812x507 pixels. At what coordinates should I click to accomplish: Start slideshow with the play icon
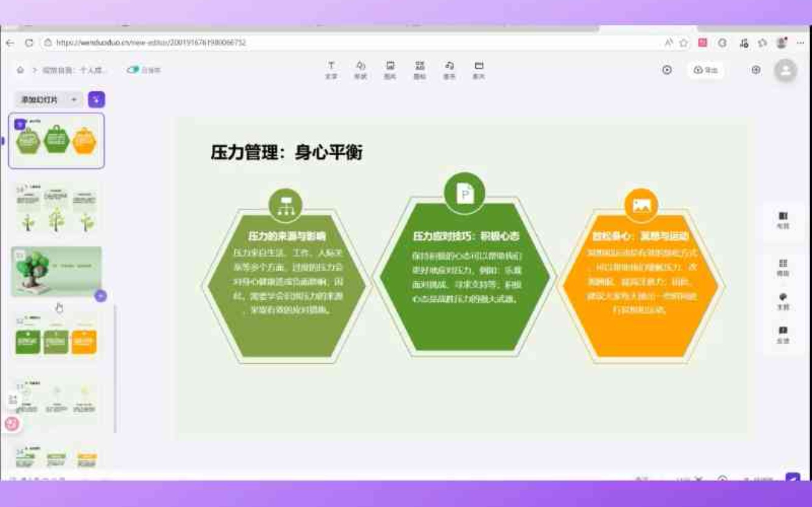click(x=667, y=70)
